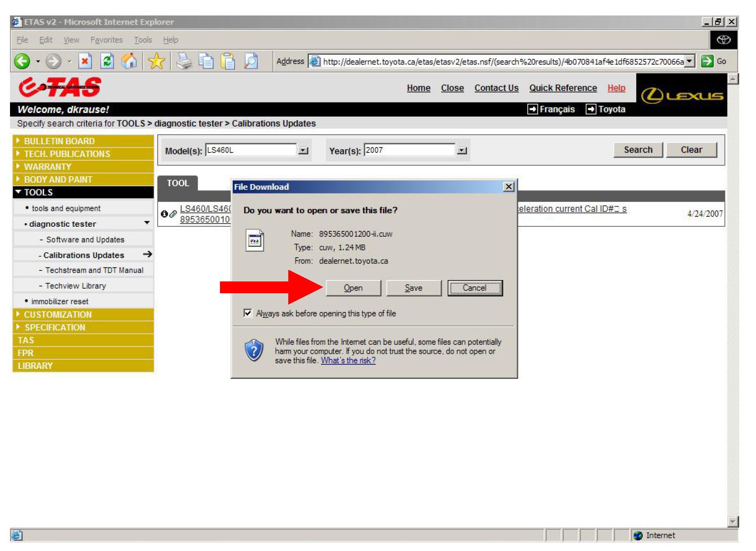
Task: Click the Refresh page icon
Action: click(107, 61)
